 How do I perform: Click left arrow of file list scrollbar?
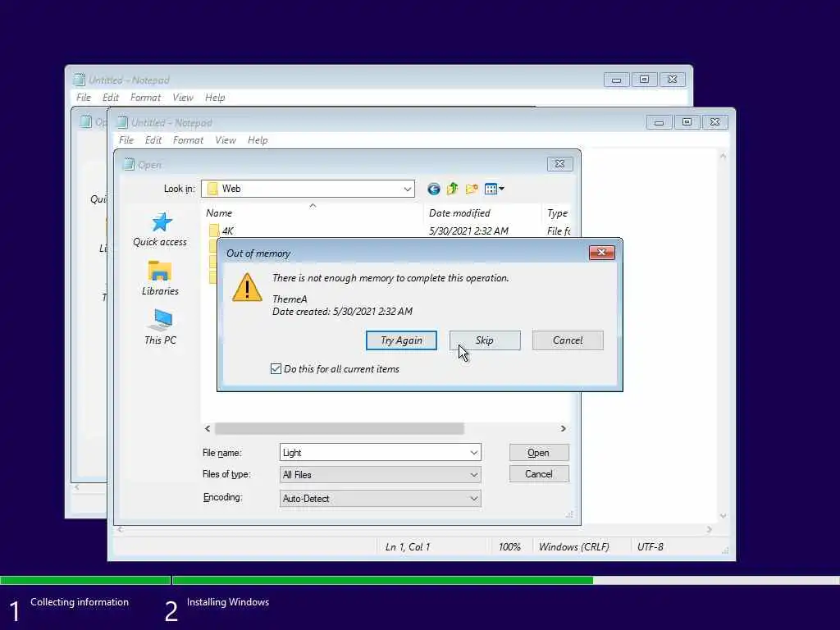pyautogui.click(x=208, y=428)
